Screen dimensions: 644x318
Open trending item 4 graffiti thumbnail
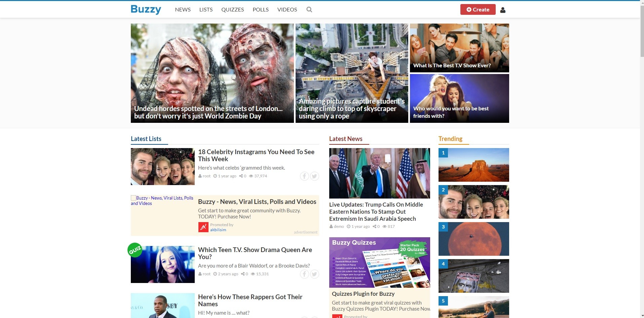pyautogui.click(x=474, y=276)
